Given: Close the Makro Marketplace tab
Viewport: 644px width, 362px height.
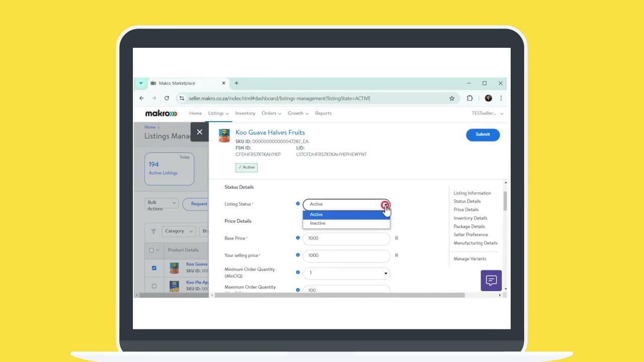Looking at the screenshot, I should (x=224, y=83).
